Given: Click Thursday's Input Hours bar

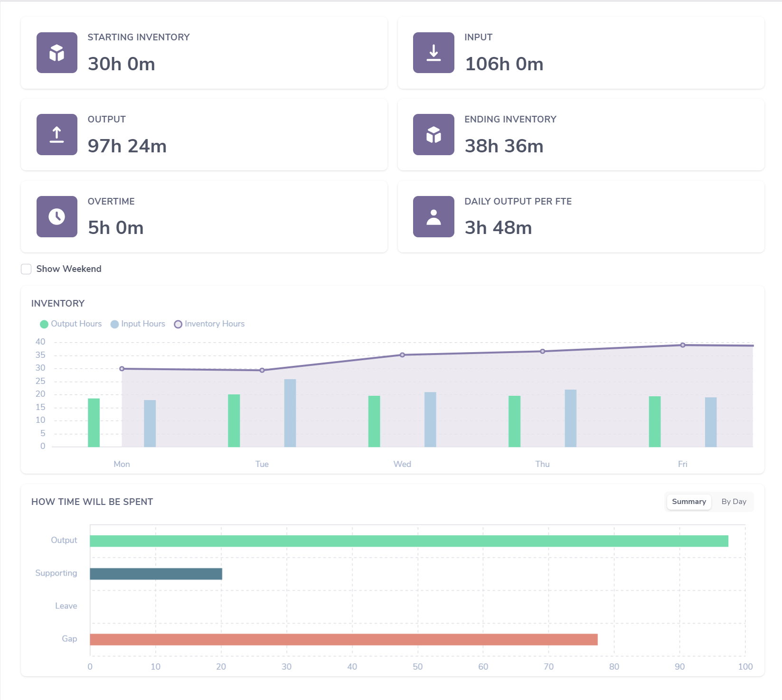Looking at the screenshot, I should (x=571, y=418).
